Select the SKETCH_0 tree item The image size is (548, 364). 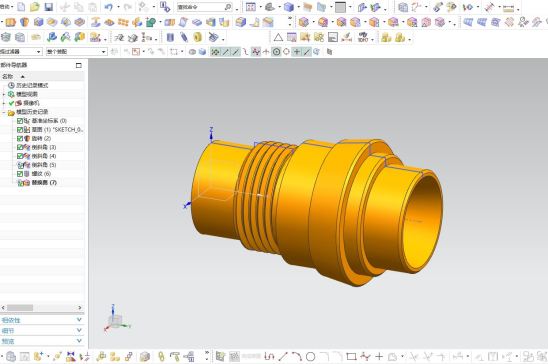pyautogui.click(x=57, y=130)
